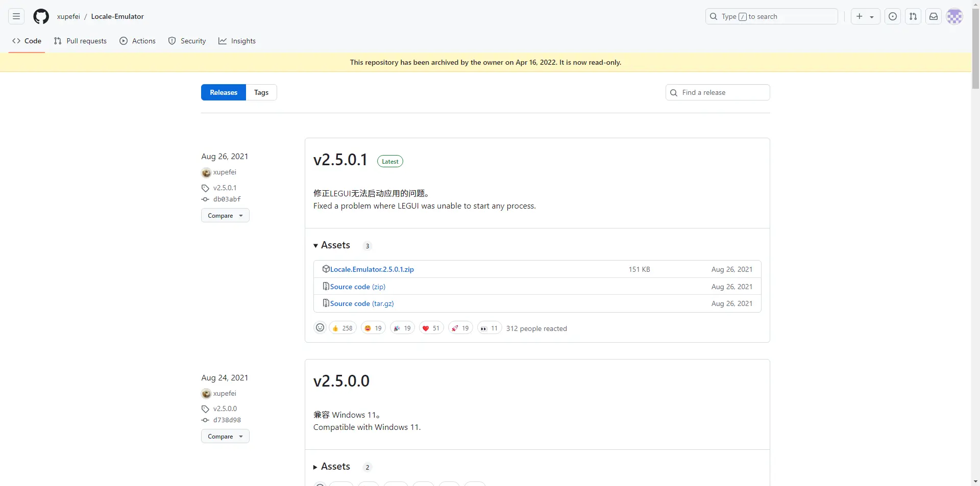Expand the Assets section of v2.5.0.0
This screenshot has width=980, height=486.
(332, 467)
